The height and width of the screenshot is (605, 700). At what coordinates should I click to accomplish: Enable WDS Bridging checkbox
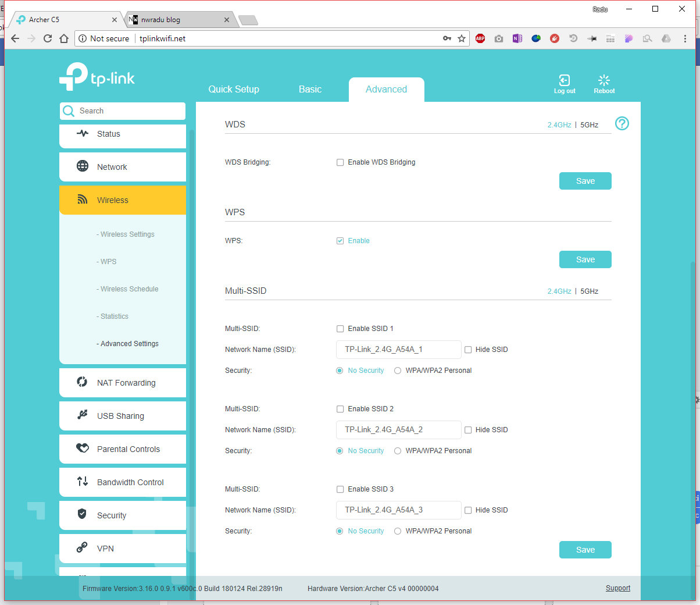pyautogui.click(x=340, y=162)
